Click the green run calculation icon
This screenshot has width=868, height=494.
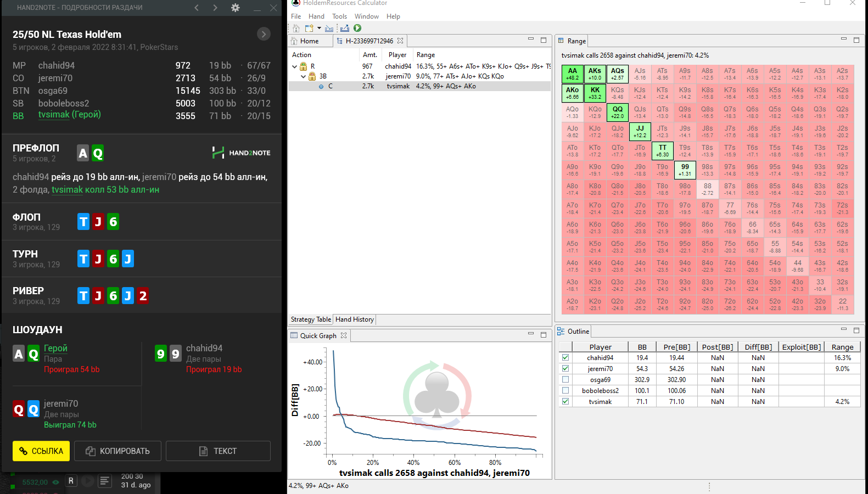click(357, 28)
